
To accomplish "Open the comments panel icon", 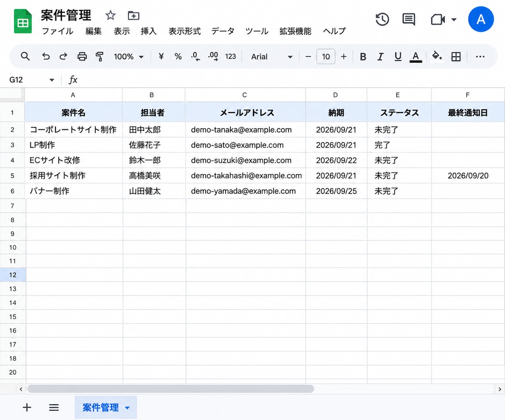I will (x=409, y=19).
